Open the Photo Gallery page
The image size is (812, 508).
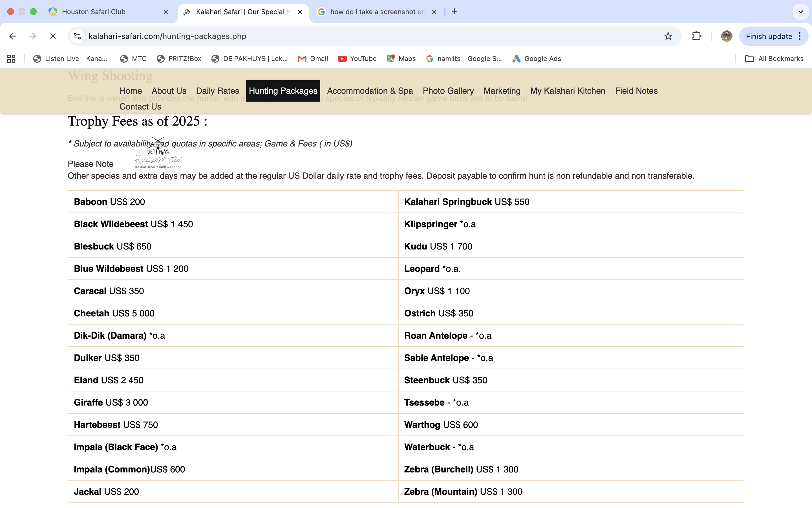448,91
